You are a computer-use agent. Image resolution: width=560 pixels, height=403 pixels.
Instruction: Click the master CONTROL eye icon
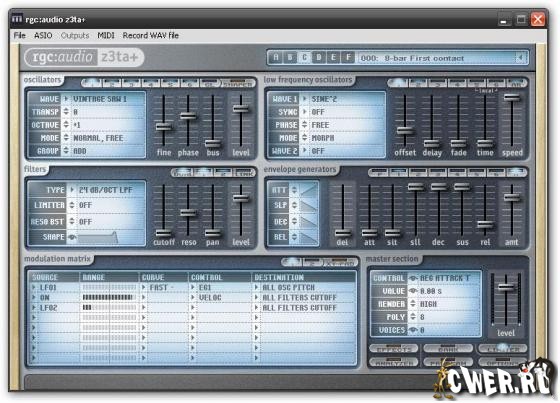click(413, 278)
